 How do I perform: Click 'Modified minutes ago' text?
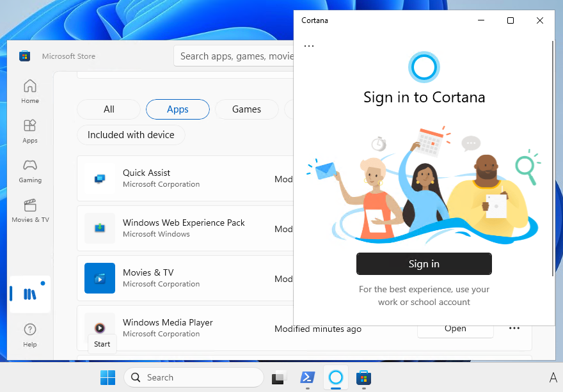pos(318,329)
